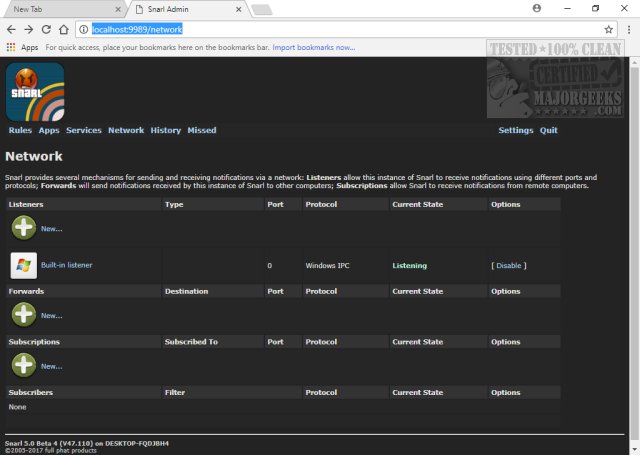Switch to the New Tab tab
Image resolution: width=640 pixels, height=455 pixels.
[x=61, y=9]
